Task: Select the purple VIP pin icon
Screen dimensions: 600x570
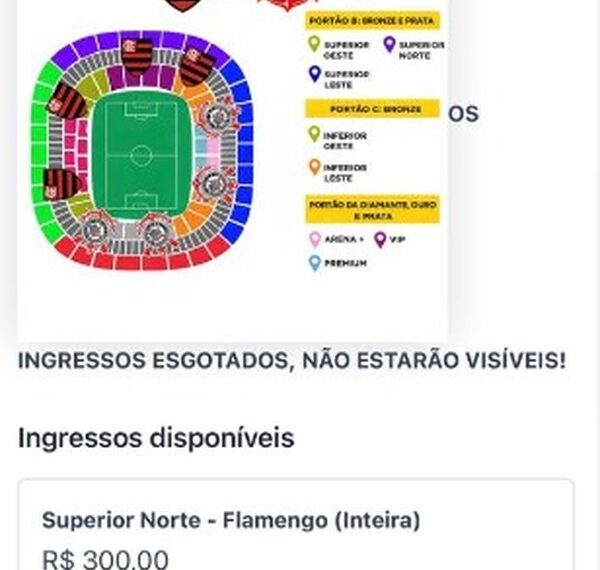Action: pyautogui.click(x=379, y=238)
